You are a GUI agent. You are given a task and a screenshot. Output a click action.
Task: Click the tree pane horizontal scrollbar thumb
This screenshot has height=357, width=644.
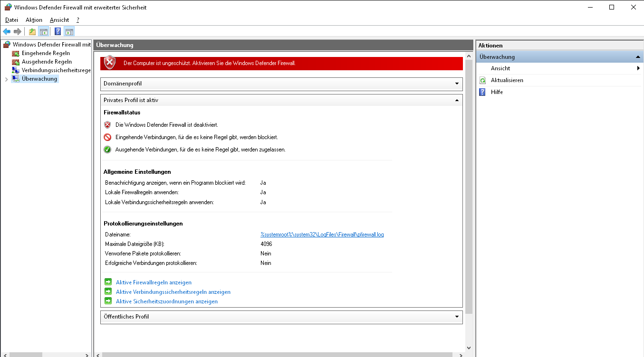(x=26, y=354)
